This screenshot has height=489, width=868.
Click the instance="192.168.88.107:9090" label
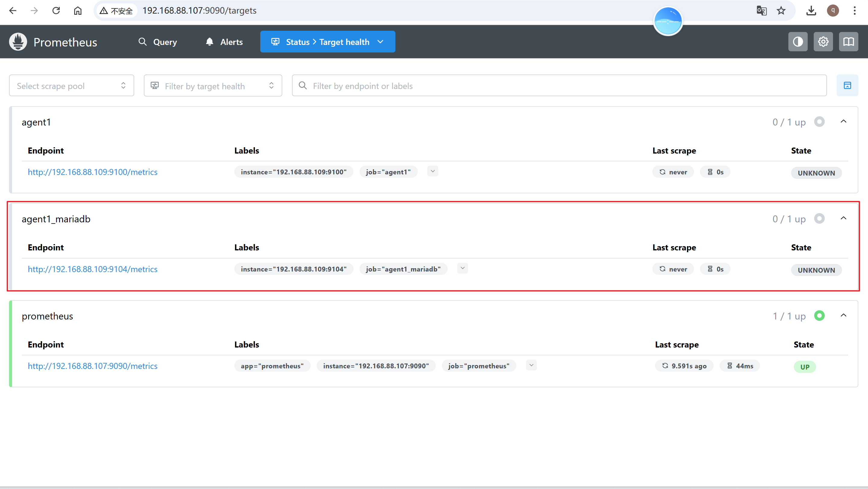(x=376, y=366)
